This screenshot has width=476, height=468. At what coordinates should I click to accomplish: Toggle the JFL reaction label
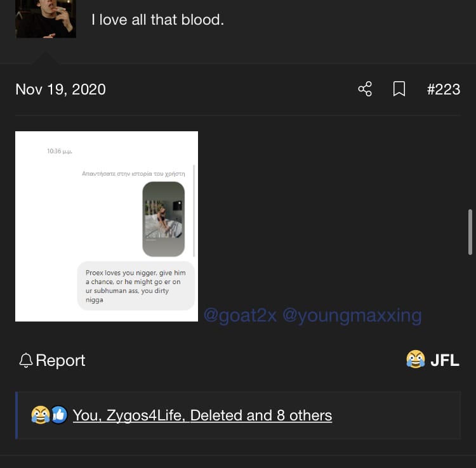point(444,360)
